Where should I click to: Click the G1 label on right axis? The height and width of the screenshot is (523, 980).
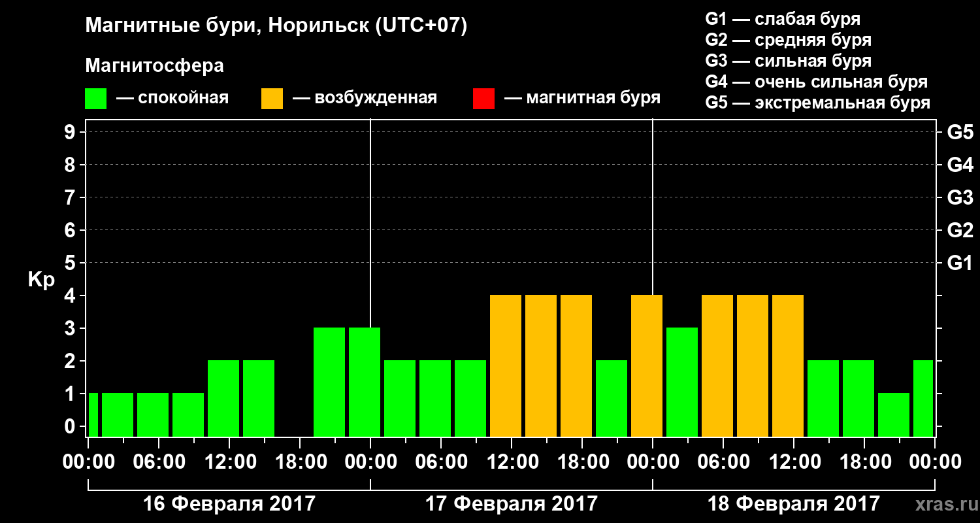[x=960, y=263]
